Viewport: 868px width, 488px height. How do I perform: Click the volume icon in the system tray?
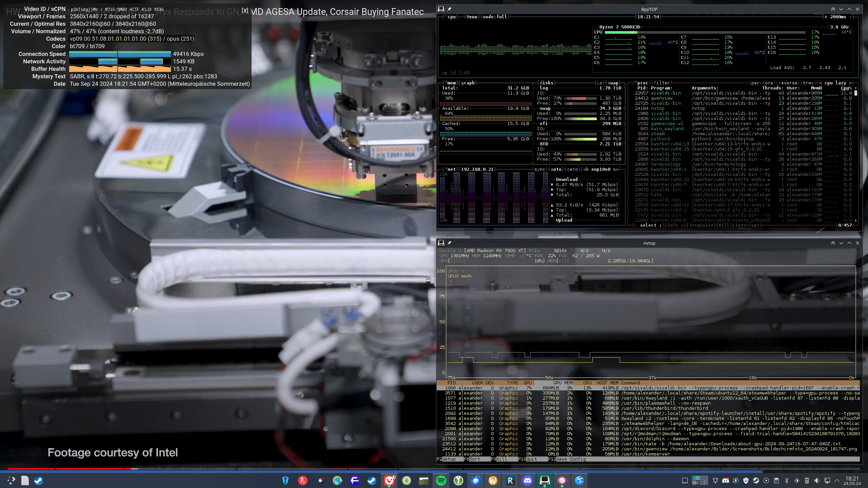[817, 481]
